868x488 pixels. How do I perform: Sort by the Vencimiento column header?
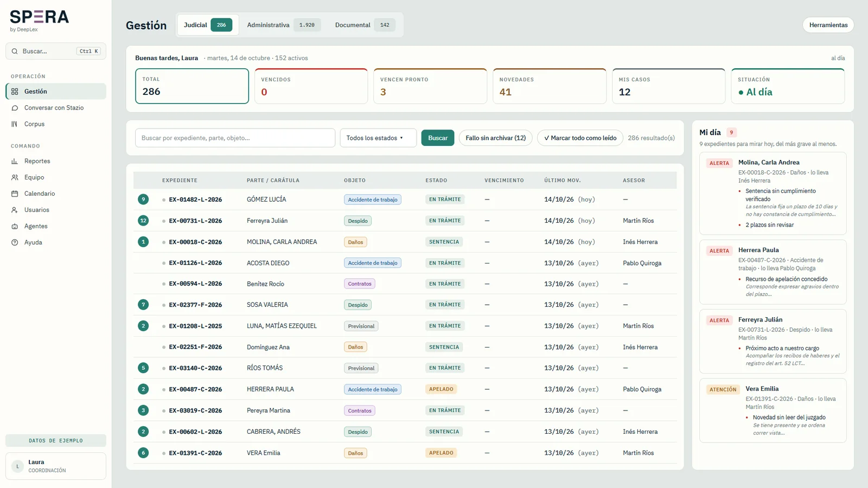(504, 181)
